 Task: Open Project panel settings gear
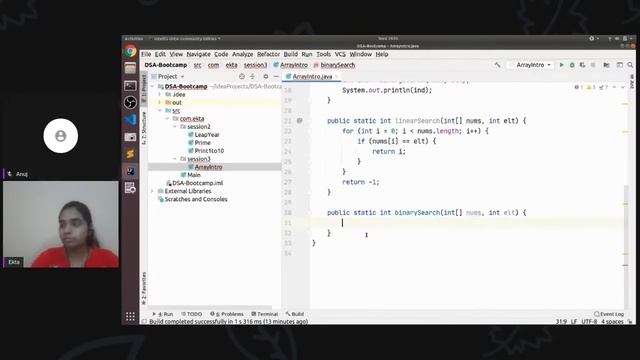[266, 76]
